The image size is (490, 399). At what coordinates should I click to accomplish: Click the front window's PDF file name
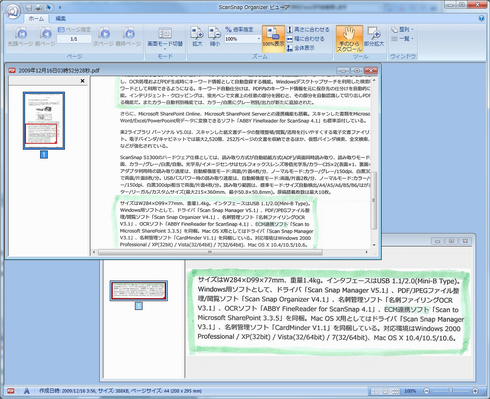(59, 70)
